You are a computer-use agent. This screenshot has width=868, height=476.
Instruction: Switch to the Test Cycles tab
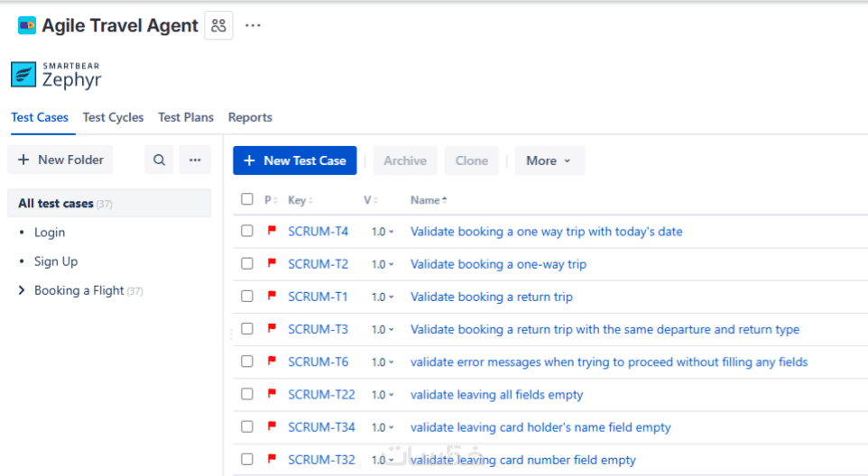(x=113, y=117)
